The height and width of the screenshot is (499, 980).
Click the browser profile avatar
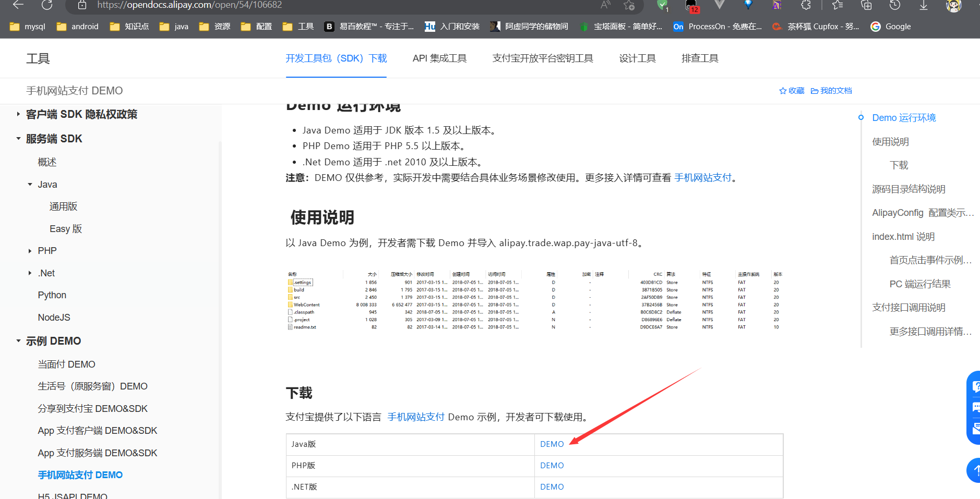click(954, 5)
